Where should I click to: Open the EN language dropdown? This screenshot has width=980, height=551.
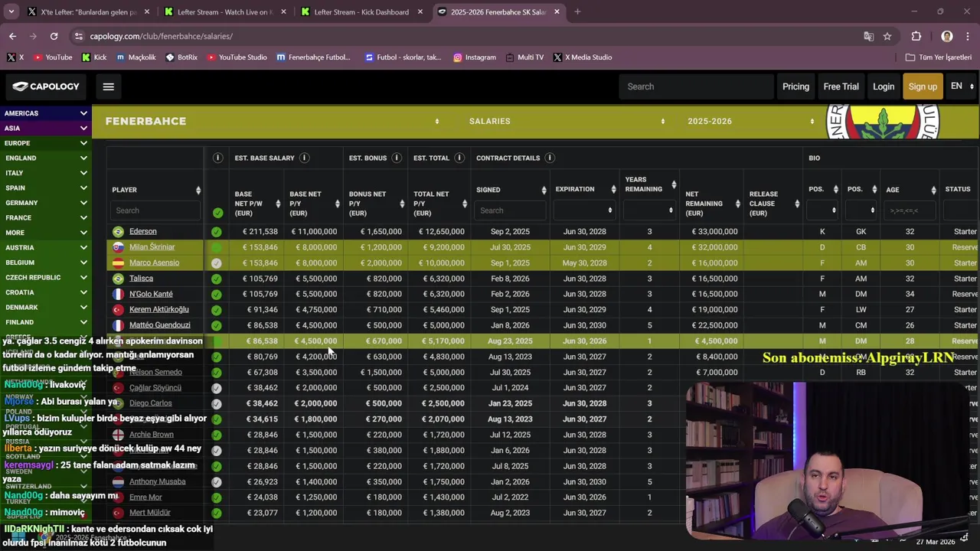click(962, 86)
